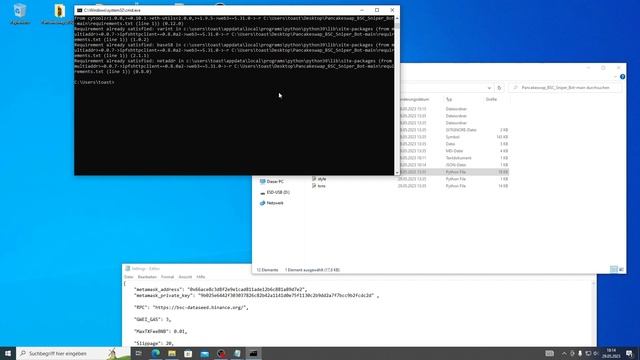Refresh the Explorer folder view

(499, 88)
